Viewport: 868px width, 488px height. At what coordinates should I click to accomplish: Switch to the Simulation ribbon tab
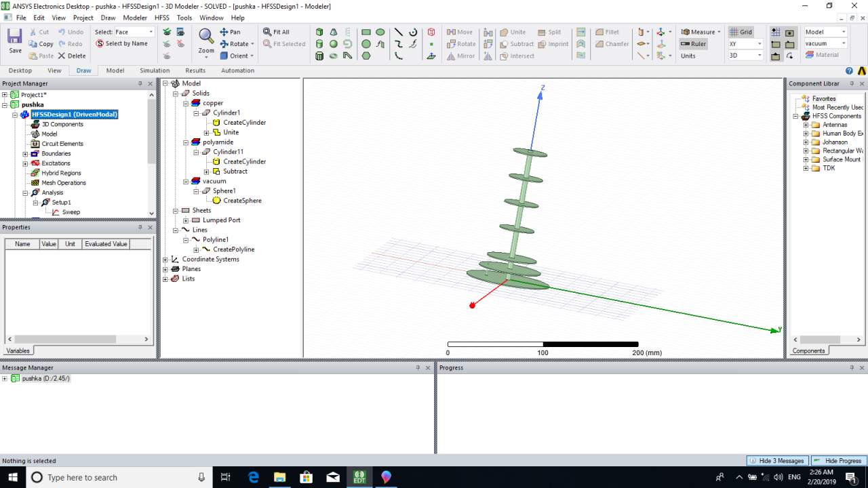155,70
